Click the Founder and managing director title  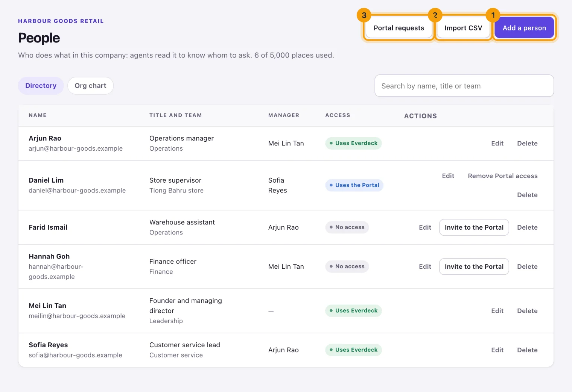coord(186,306)
